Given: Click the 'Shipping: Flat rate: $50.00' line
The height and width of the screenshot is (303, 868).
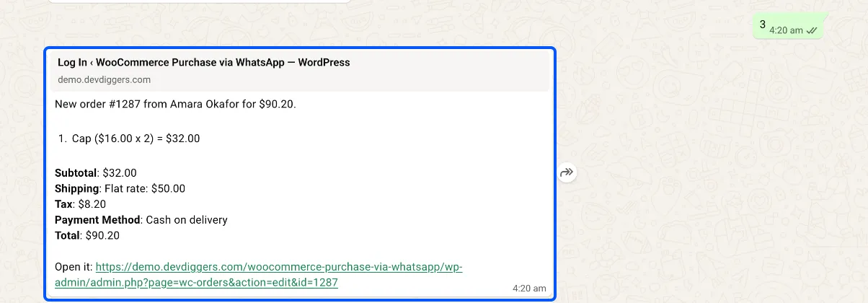Looking at the screenshot, I should [x=120, y=189].
